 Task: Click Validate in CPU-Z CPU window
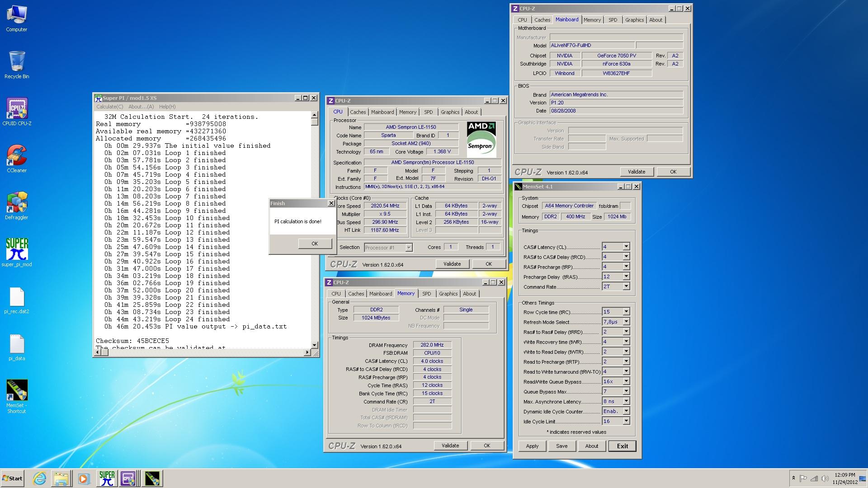[452, 264]
